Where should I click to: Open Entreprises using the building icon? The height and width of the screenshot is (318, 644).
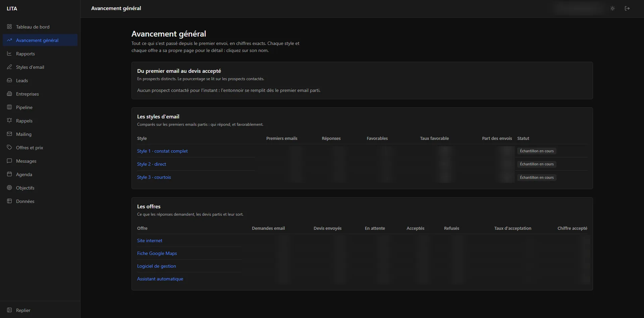coord(9,94)
